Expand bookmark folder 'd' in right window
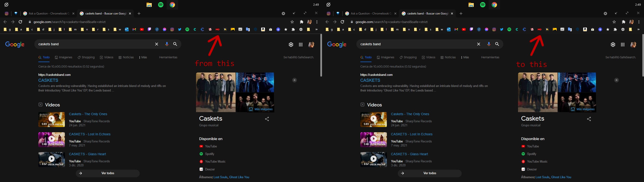This screenshot has width=644, height=182. (x=363, y=30)
